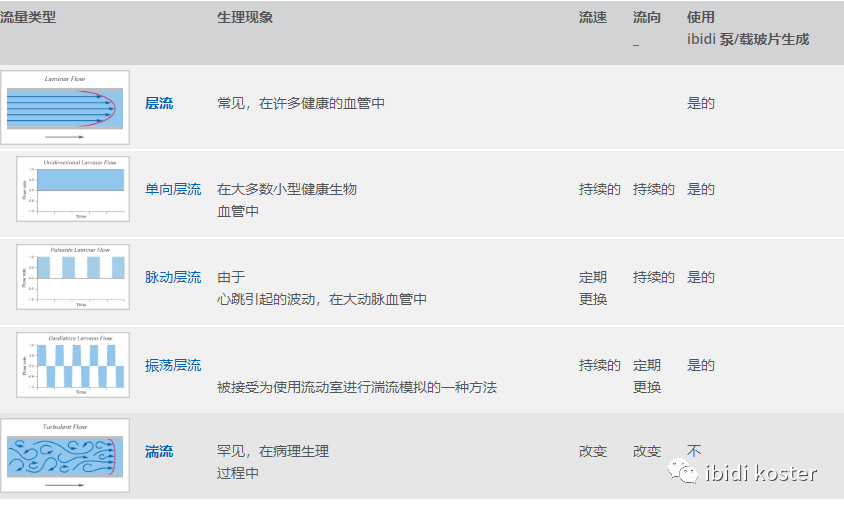Select the 流量类型 column header
The image size is (844, 508).
pyautogui.click(x=28, y=17)
